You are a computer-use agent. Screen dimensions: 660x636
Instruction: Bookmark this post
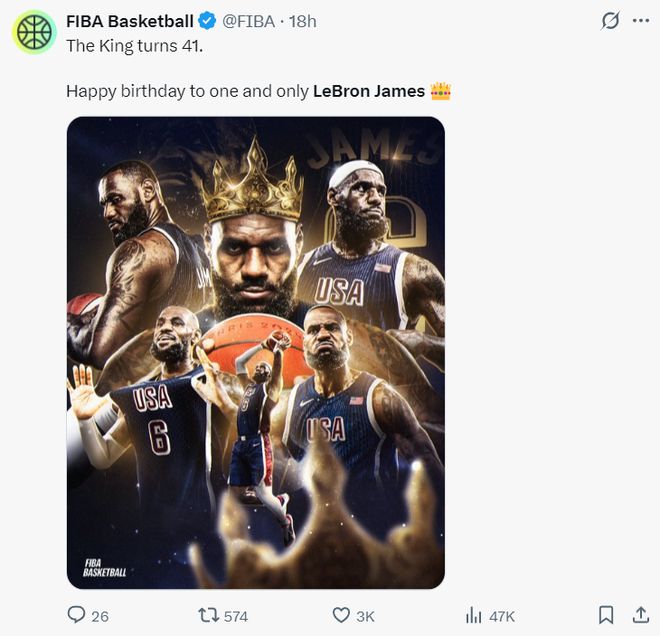coord(606,615)
